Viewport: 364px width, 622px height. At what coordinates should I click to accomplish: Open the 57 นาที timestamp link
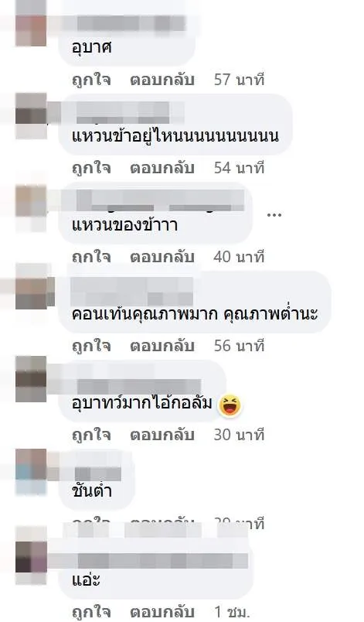pos(239,80)
